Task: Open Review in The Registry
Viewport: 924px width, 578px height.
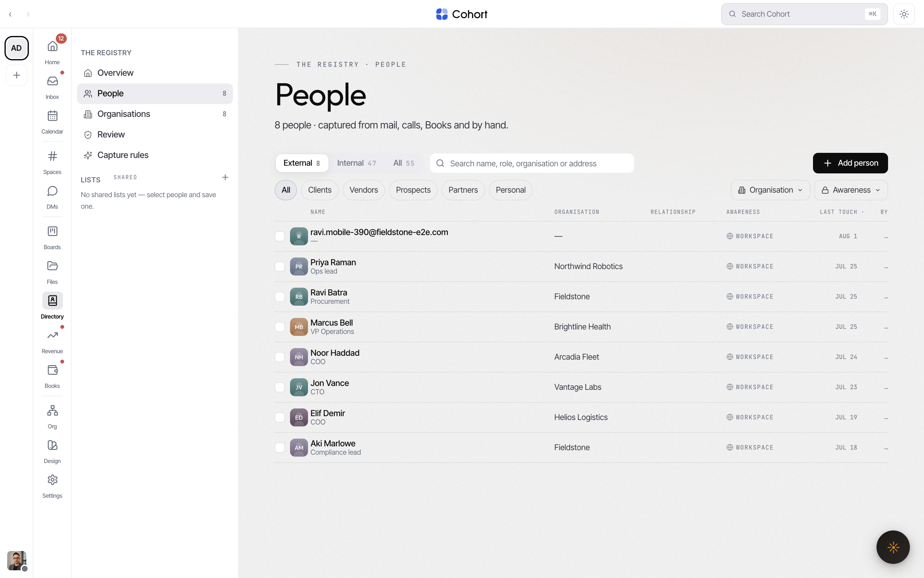Action: coord(155,135)
